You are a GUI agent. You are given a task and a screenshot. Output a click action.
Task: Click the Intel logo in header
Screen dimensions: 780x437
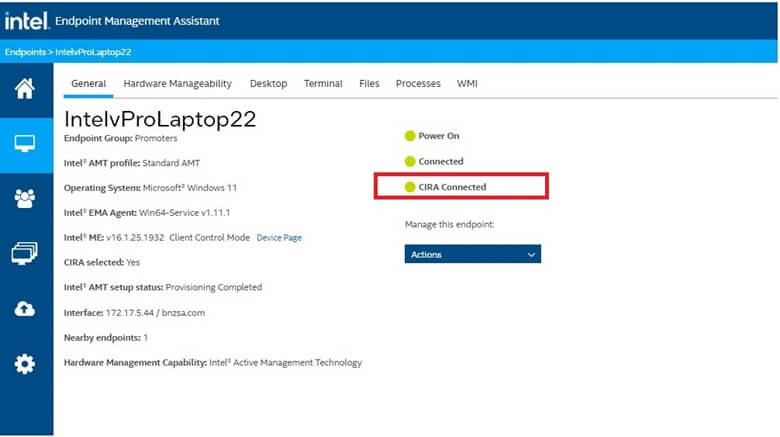point(27,21)
